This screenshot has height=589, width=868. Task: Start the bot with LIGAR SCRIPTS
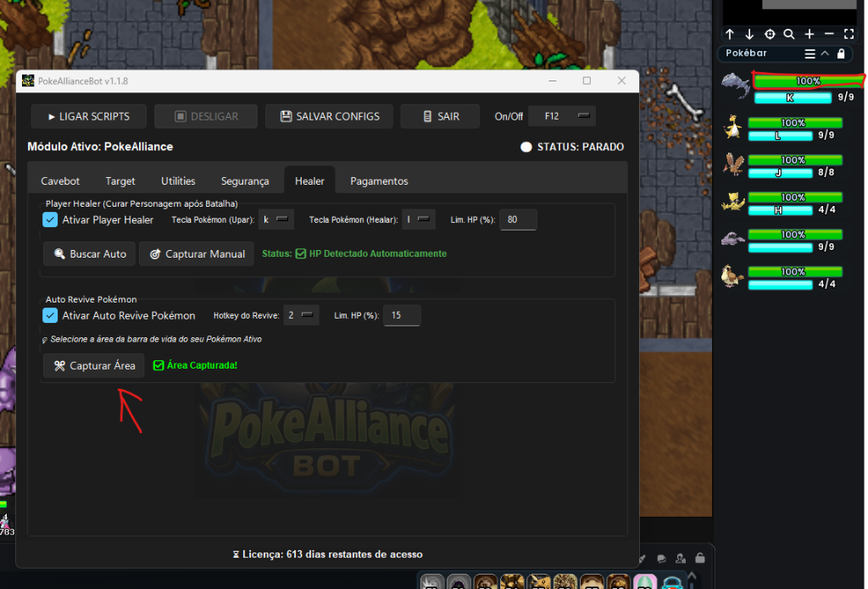(88, 116)
